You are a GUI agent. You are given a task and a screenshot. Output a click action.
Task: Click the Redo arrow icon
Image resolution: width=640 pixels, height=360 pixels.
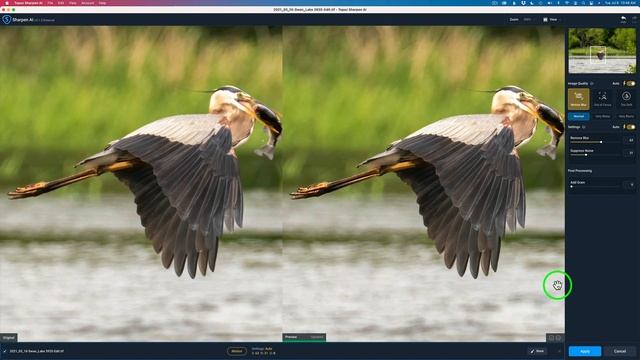pos(634,19)
